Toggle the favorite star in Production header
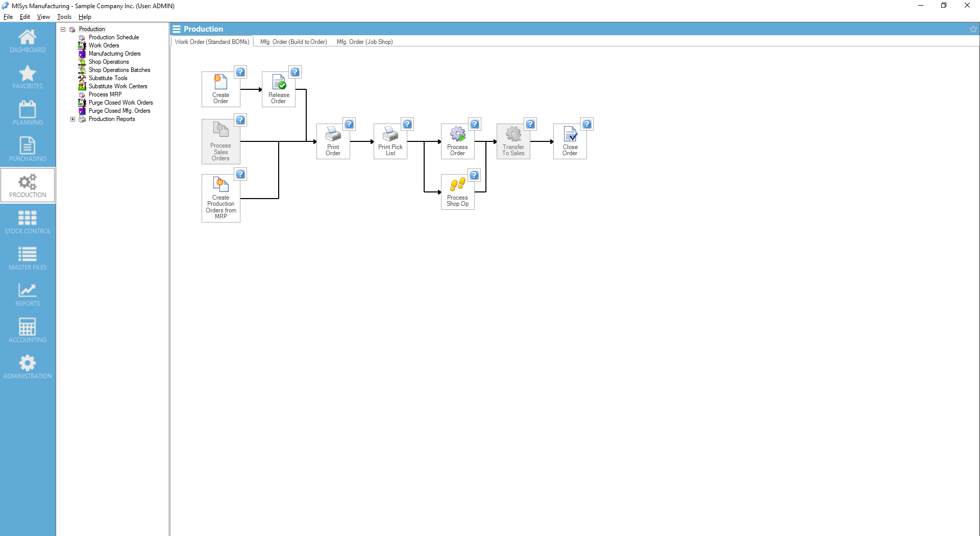Screen dimensions: 980x536 tap(973, 29)
